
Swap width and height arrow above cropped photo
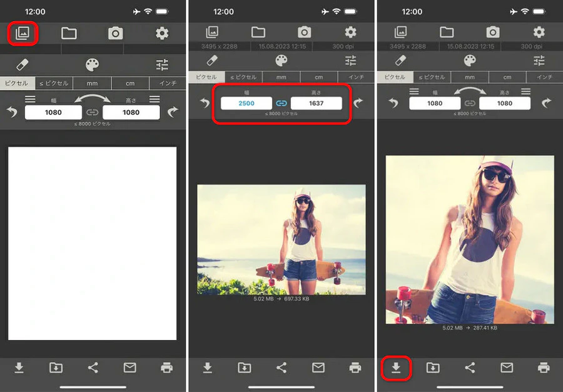click(x=470, y=91)
